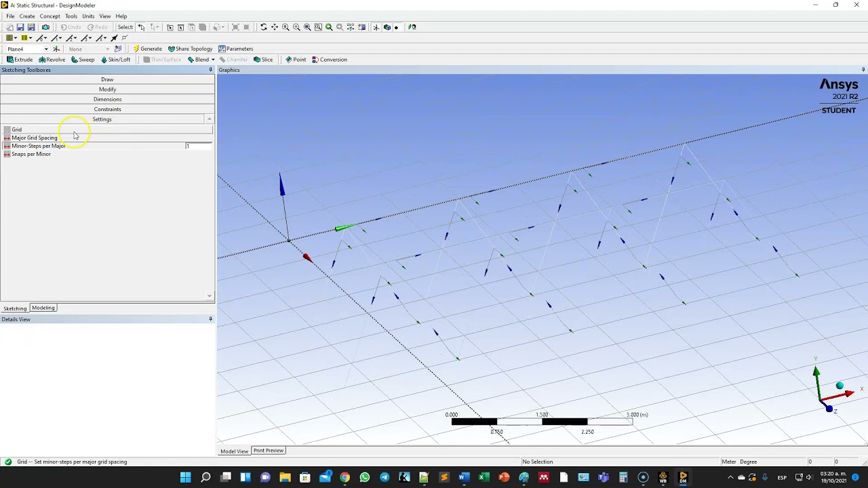Click Minor-Steps per Major value field

pyautogui.click(x=199, y=146)
